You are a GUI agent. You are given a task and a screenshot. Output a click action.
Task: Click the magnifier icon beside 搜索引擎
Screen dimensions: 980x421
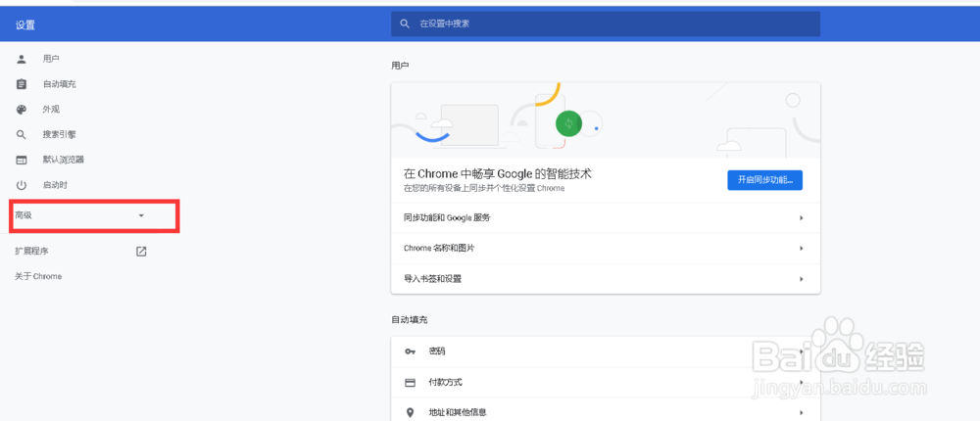22,134
